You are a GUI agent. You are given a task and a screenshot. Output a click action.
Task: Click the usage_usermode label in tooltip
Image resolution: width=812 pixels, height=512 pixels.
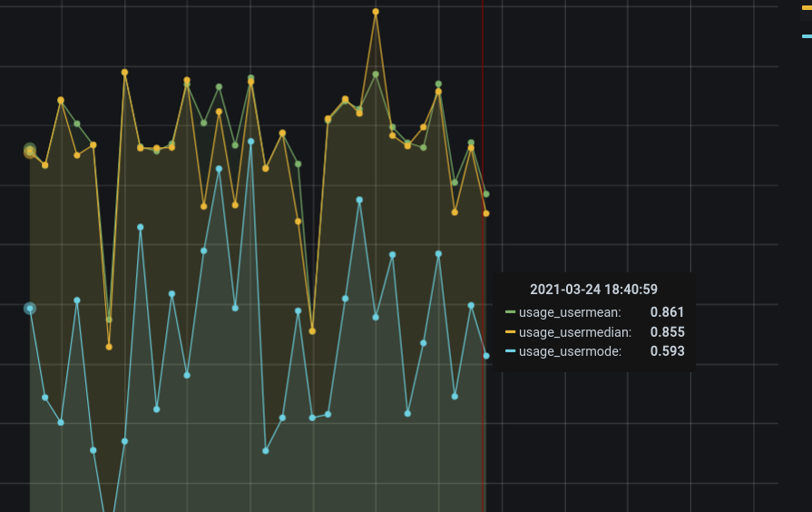570,351
